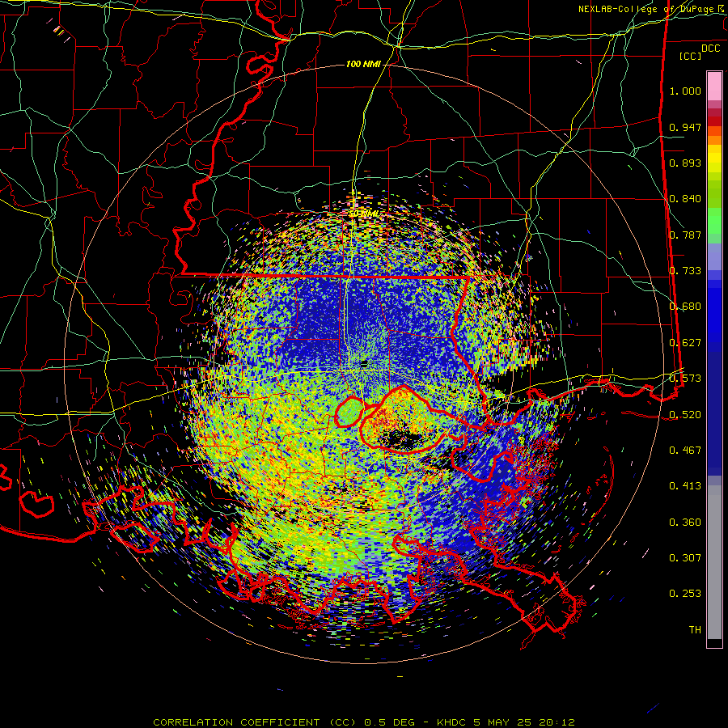
Task: Click the TH threshold label in the legend
Action: coord(695,630)
